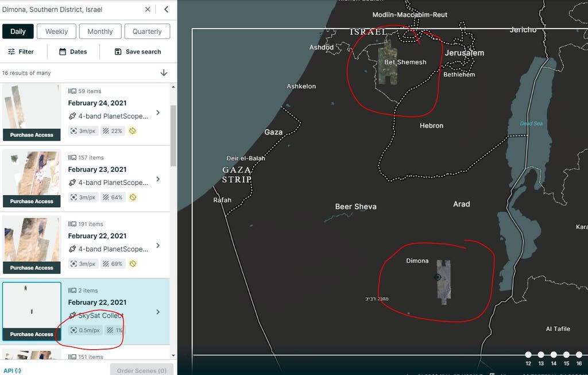Click the "16 results of many" text
Viewport: 588px width, 375px height.
tap(26, 73)
